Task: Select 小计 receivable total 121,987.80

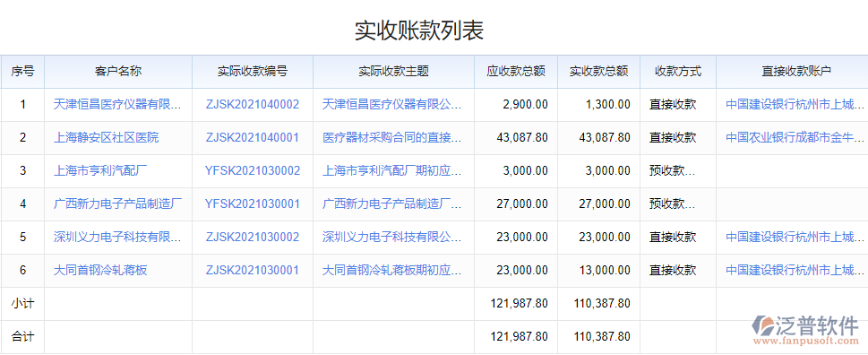Action: pos(520,304)
